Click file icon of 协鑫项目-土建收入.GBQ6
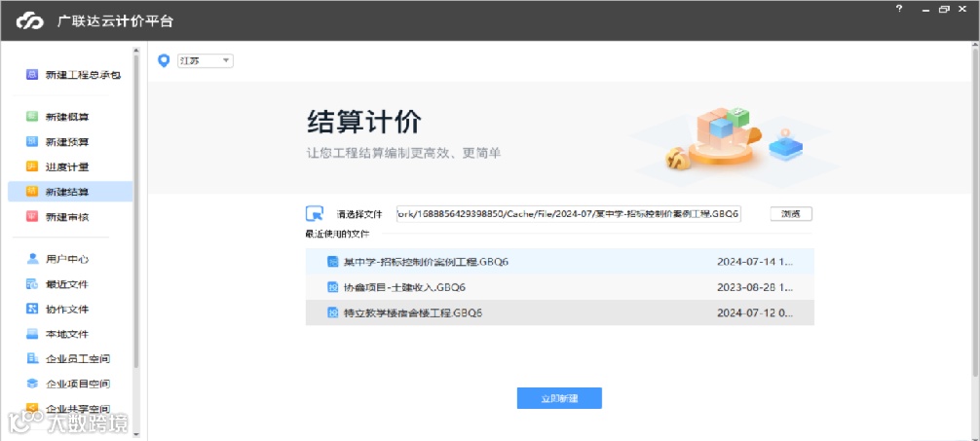The width and height of the screenshot is (980, 441). coord(333,287)
